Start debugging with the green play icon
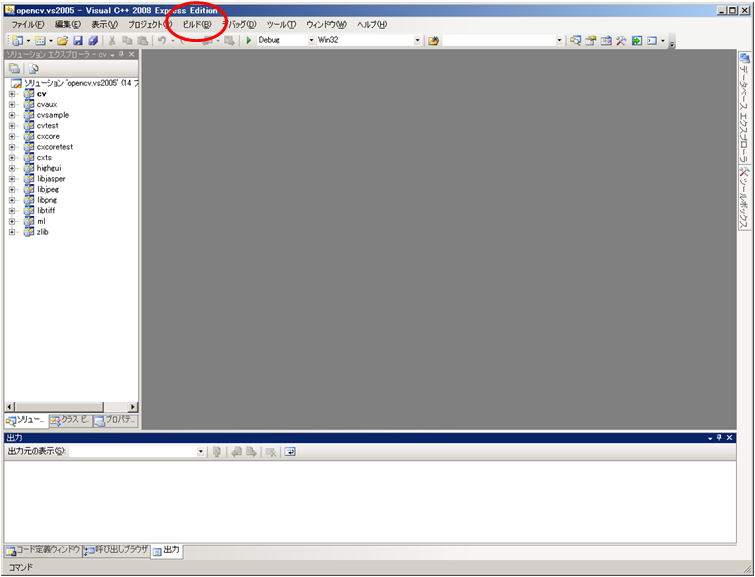This screenshot has width=755, height=577. coord(248,40)
